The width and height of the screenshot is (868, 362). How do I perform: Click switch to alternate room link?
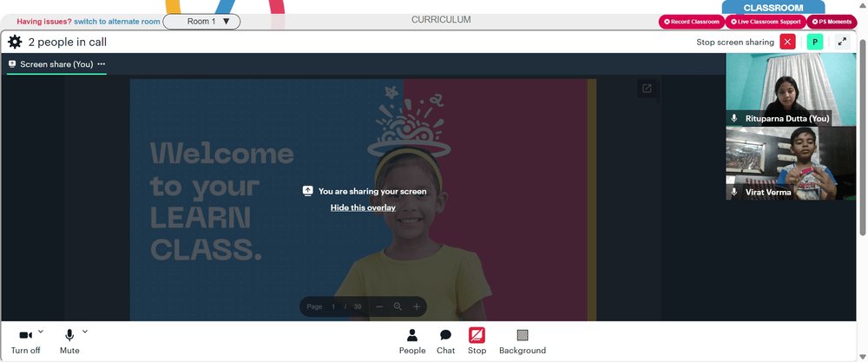point(117,22)
